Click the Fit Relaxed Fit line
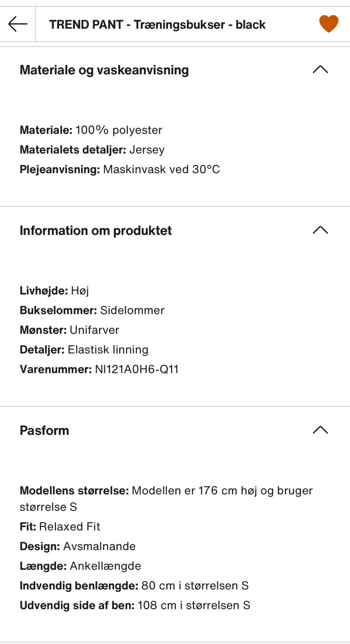Viewport: 350px width, 644px height. (x=60, y=526)
